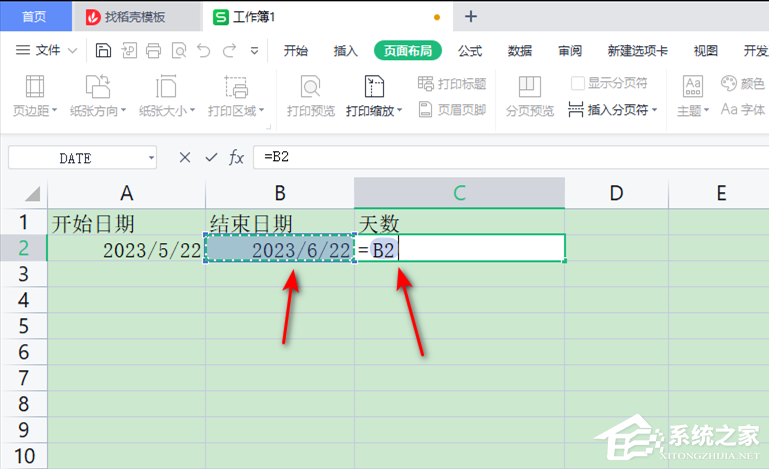Switch to the 审阅 ribbon tab
Image resolution: width=769 pixels, height=469 pixels.
570,51
